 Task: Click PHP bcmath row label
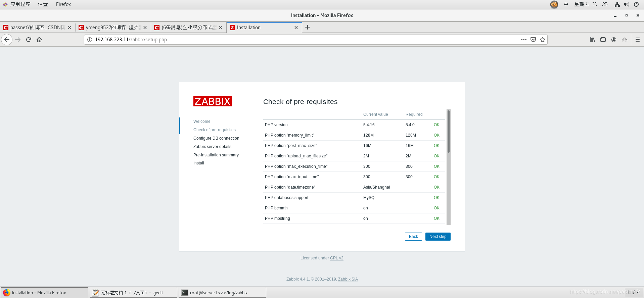tap(276, 208)
